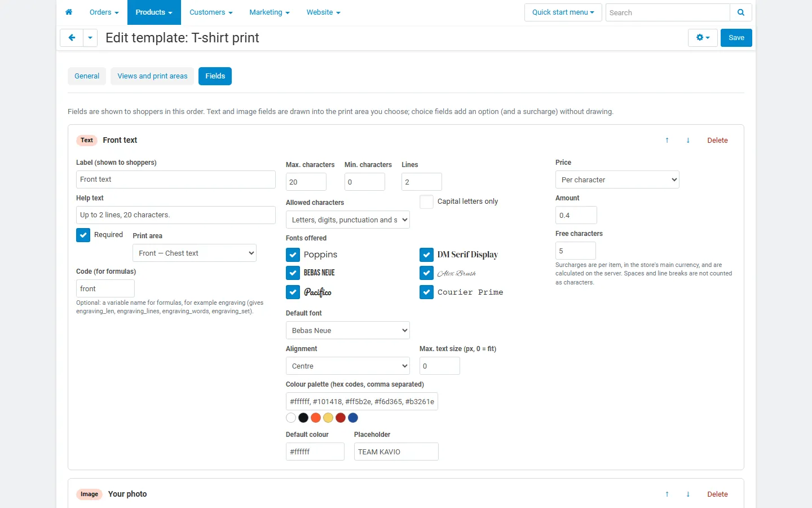Open the Website menu

tap(324, 12)
